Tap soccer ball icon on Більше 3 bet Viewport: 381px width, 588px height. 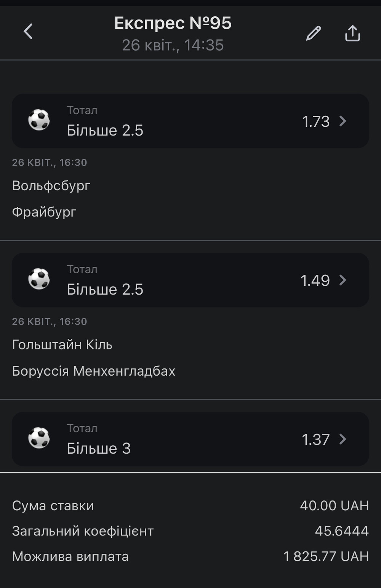click(39, 438)
